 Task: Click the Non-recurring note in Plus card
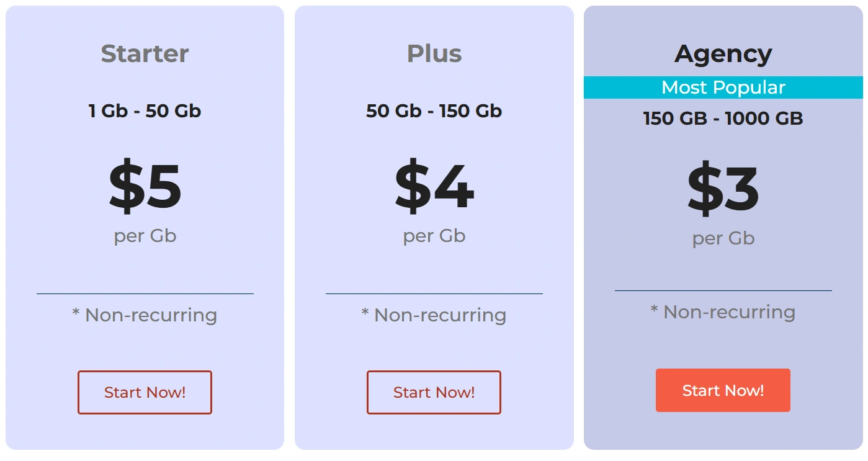click(x=434, y=315)
